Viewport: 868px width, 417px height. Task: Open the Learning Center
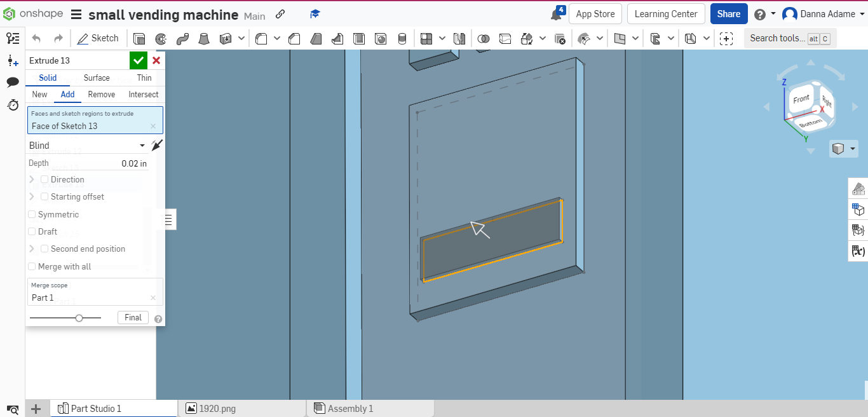pyautogui.click(x=666, y=13)
